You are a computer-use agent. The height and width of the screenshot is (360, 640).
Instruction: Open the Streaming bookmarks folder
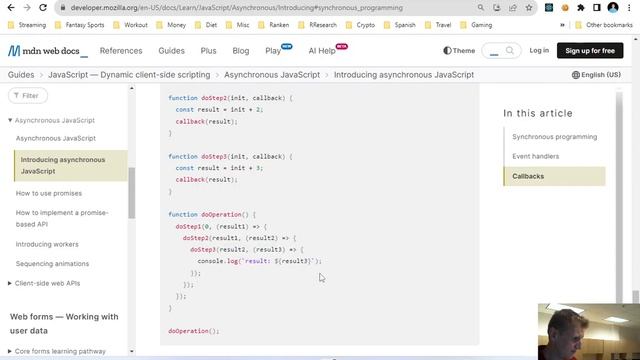[27, 25]
